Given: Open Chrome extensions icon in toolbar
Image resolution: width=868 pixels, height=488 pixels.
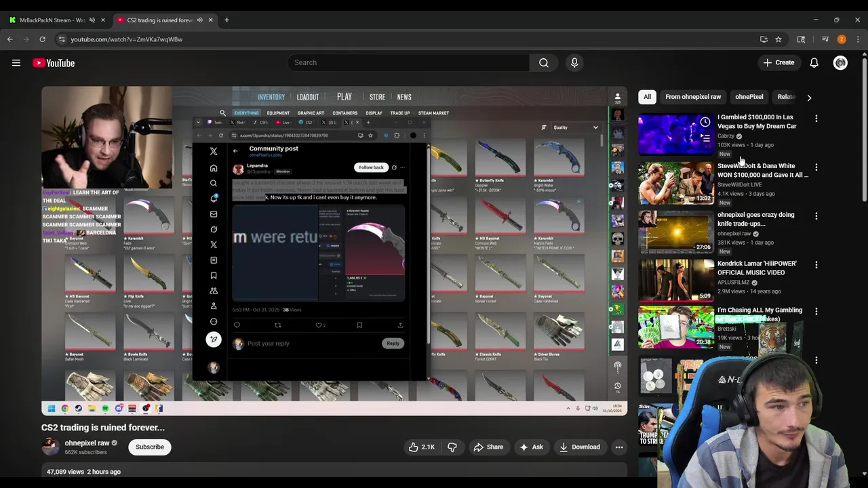Looking at the screenshot, I should (801, 39).
